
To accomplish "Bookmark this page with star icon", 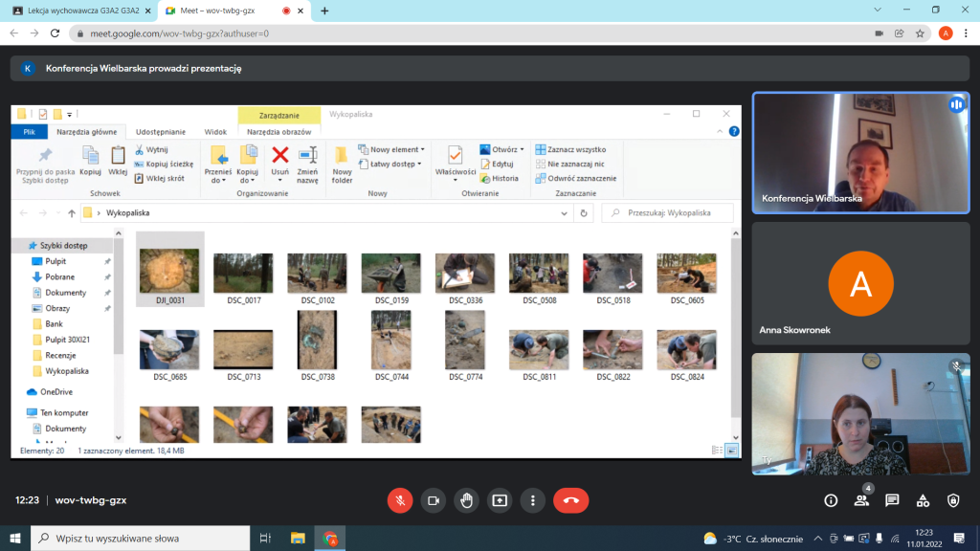I will tap(920, 33).
